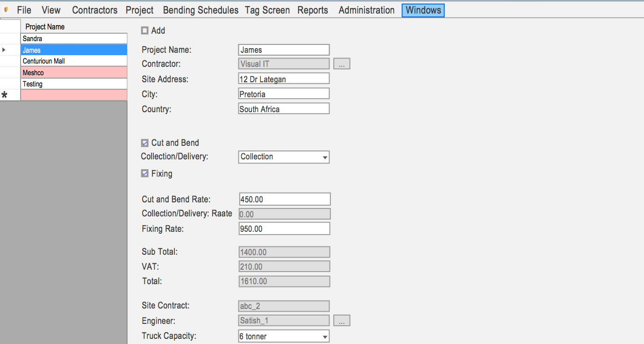Switch to the Windows tab

pyautogui.click(x=422, y=10)
